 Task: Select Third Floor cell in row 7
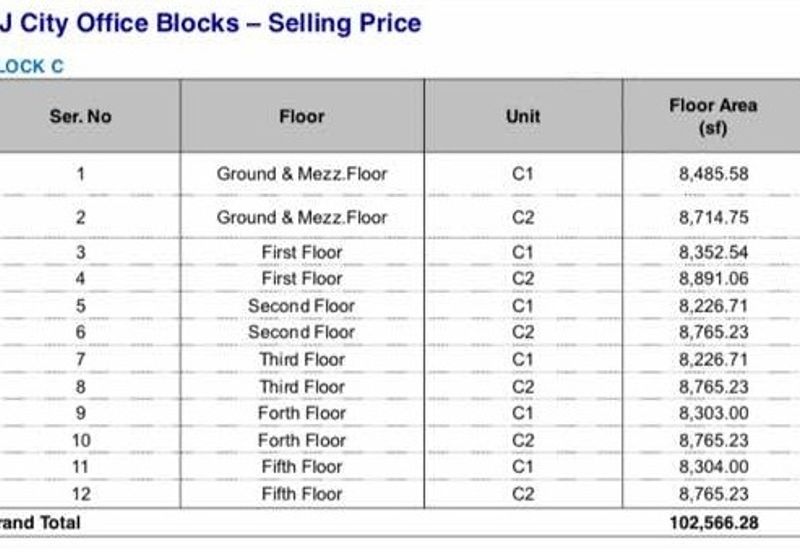point(301,359)
